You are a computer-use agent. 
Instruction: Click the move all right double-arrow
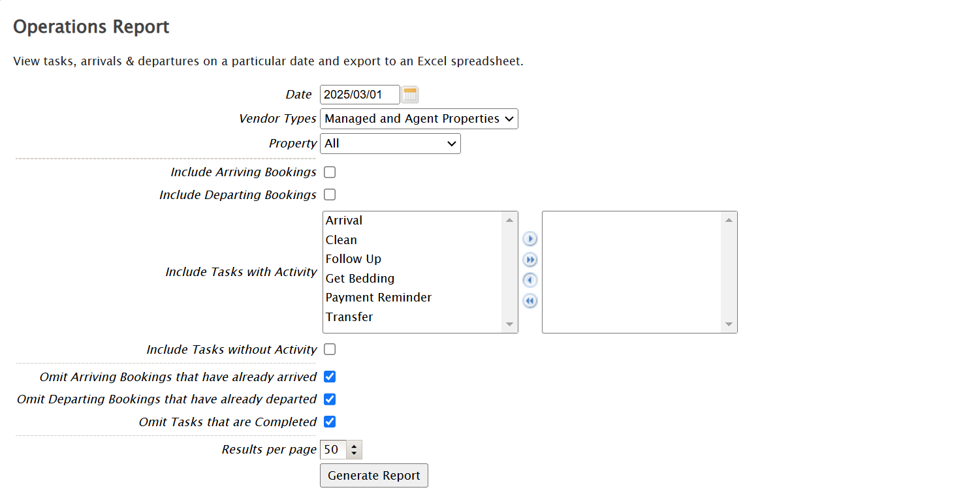[x=530, y=260]
